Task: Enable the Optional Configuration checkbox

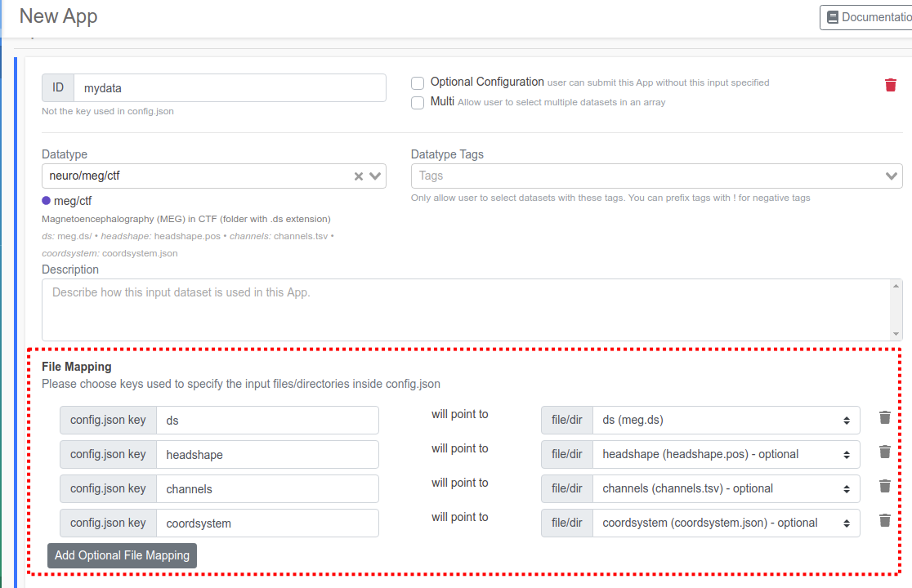Action: 418,83
